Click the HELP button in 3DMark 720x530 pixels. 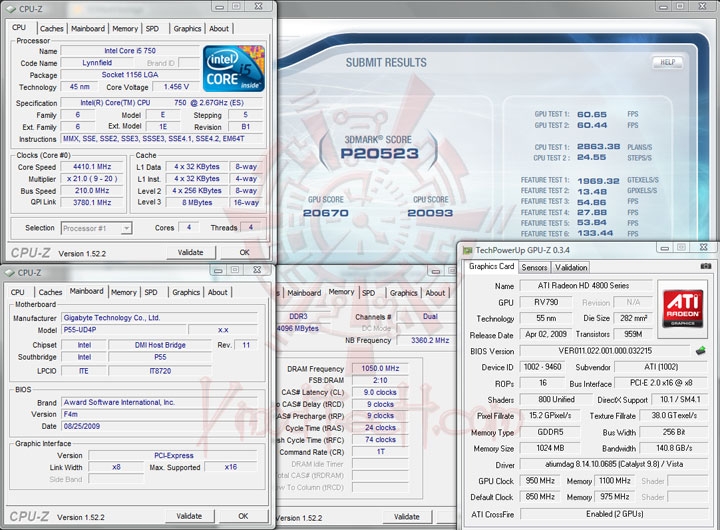point(668,62)
